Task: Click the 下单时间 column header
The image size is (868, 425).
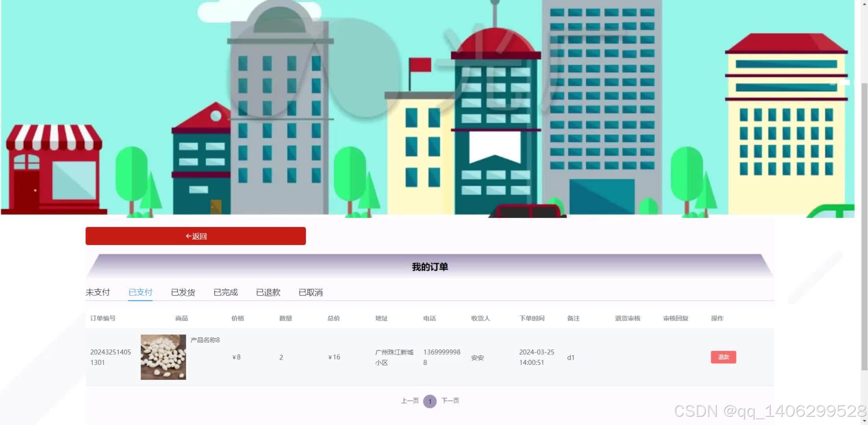Action: pyautogui.click(x=532, y=318)
